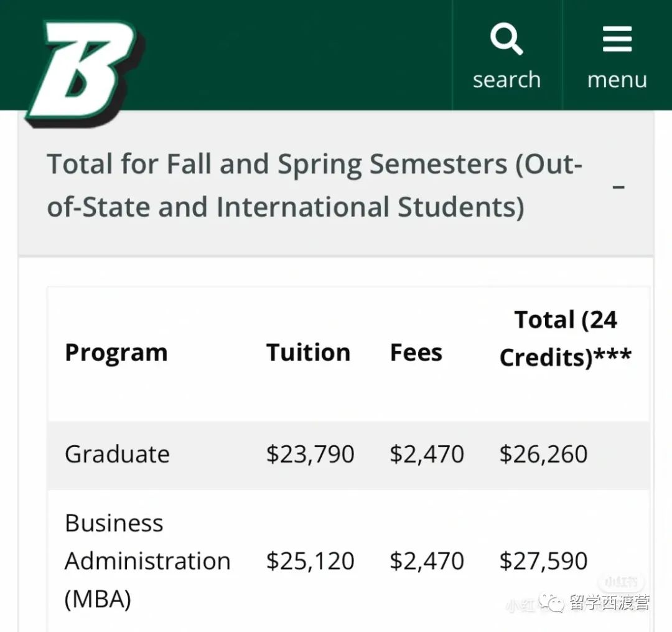
Task: Click the MBA tuition $25,120 cell
Action: click(x=310, y=561)
